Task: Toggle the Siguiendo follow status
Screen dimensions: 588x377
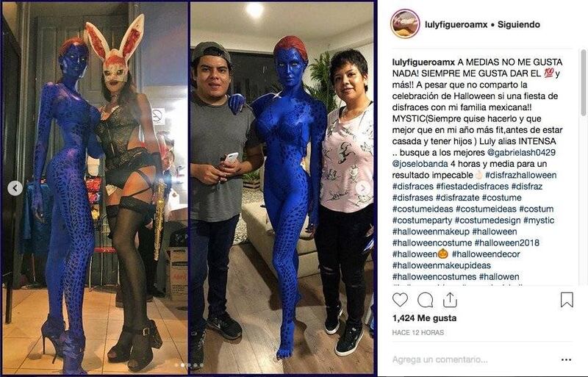Action: tap(519, 25)
